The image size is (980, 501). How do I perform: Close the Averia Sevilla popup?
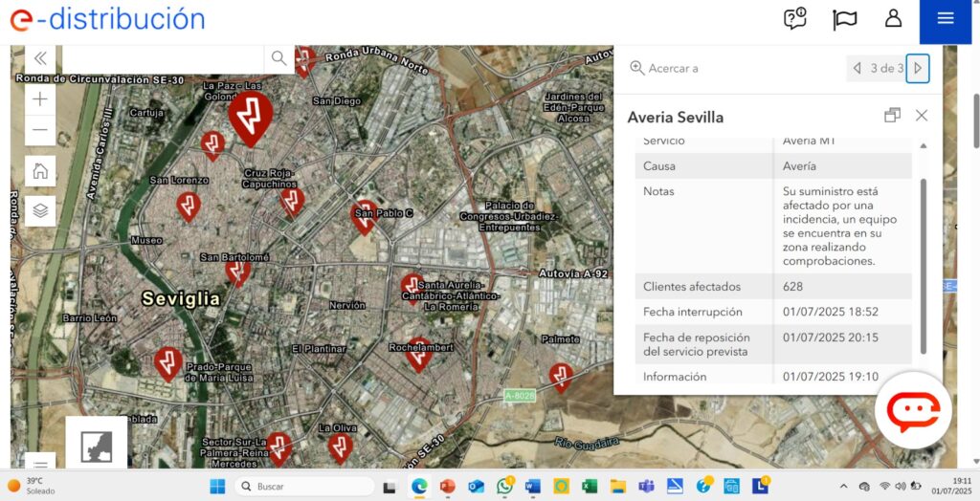pyautogui.click(x=922, y=116)
